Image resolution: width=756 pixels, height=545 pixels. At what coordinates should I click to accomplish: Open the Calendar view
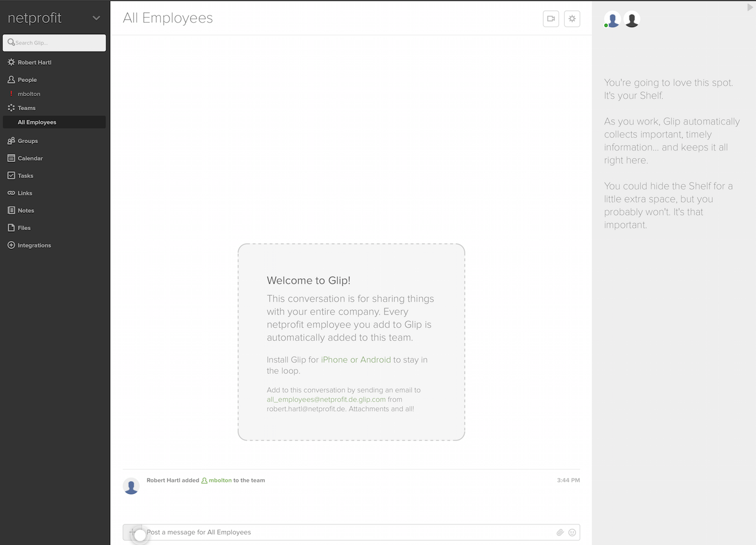coord(30,158)
